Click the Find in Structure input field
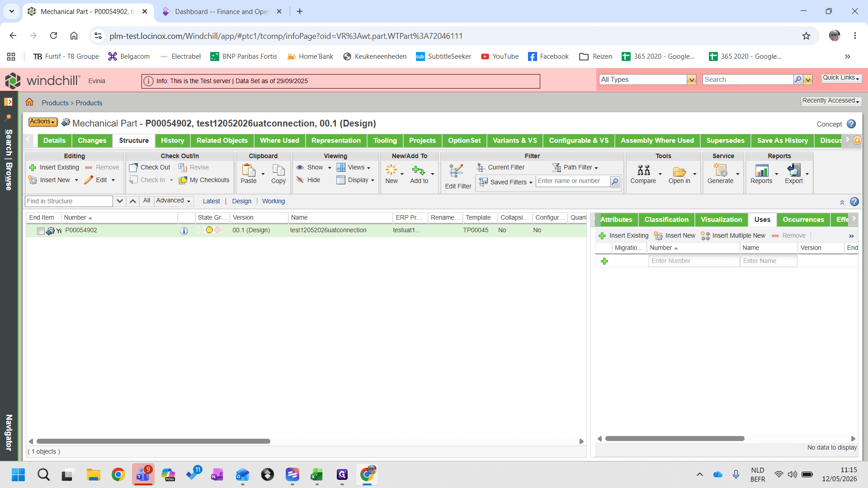This screenshot has height=488, width=868. [x=69, y=202]
